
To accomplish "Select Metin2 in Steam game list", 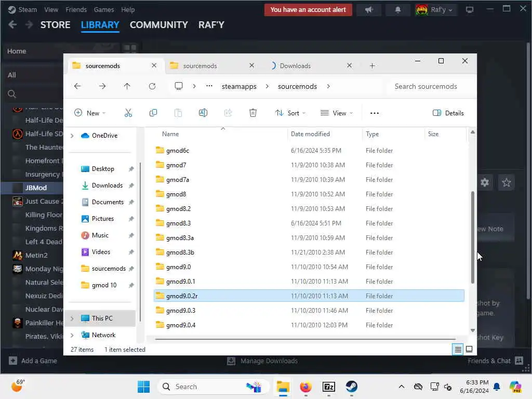I will click(36, 256).
